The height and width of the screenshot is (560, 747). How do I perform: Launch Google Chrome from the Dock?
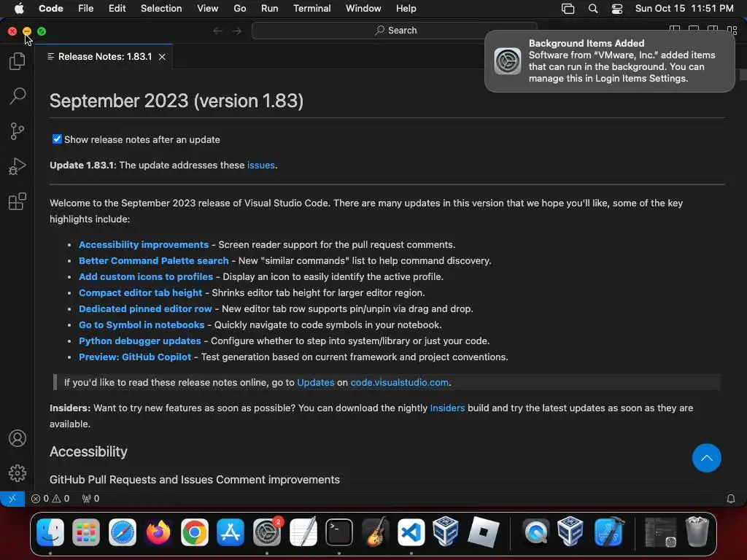[194, 532]
